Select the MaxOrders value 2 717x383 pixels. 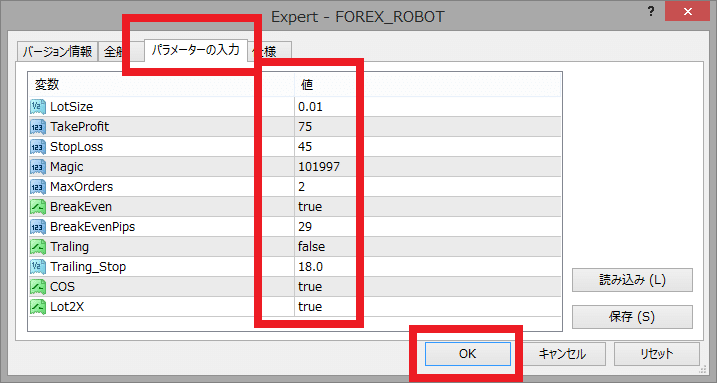(x=301, y=186)
